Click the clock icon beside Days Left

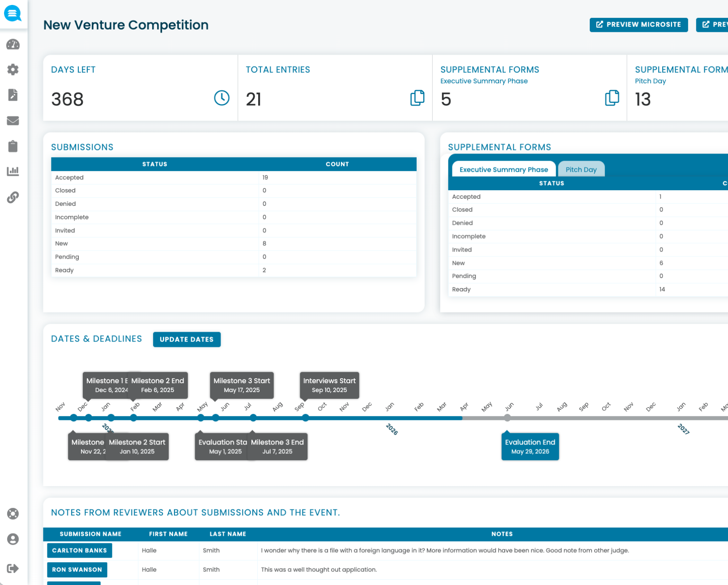pyautogui.click(x=221, y=98)
